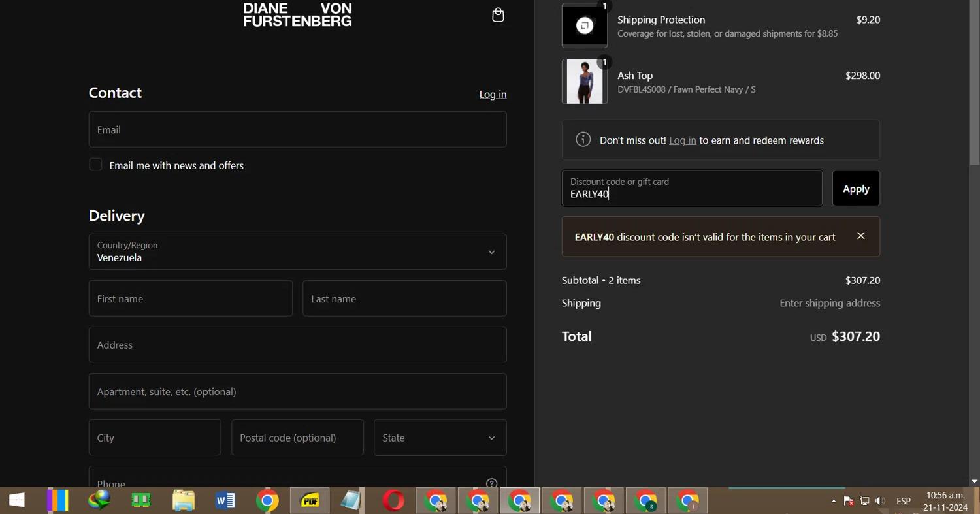Click the info icon beside Don't miss out
Viewport: 980px width, 514px height.
[583, 140]
